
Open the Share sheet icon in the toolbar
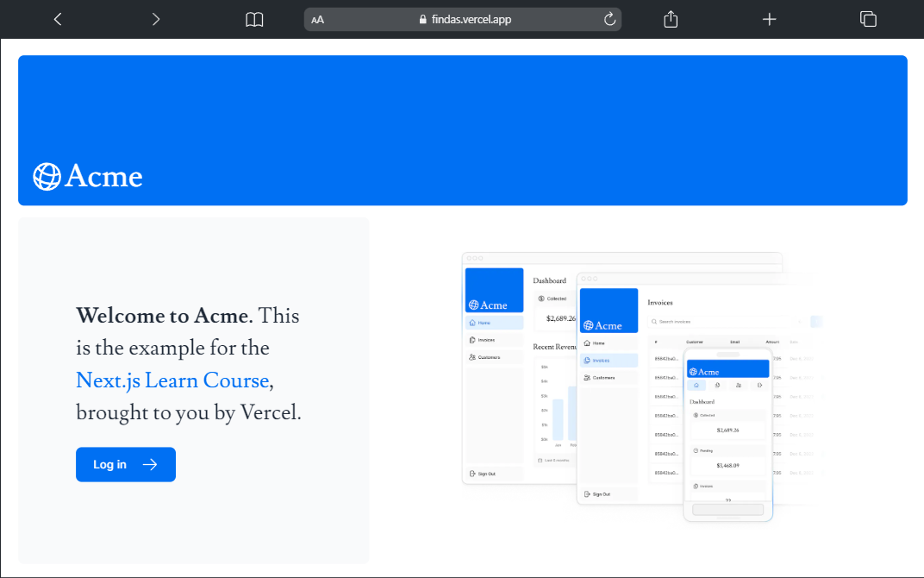pos(671,19)
